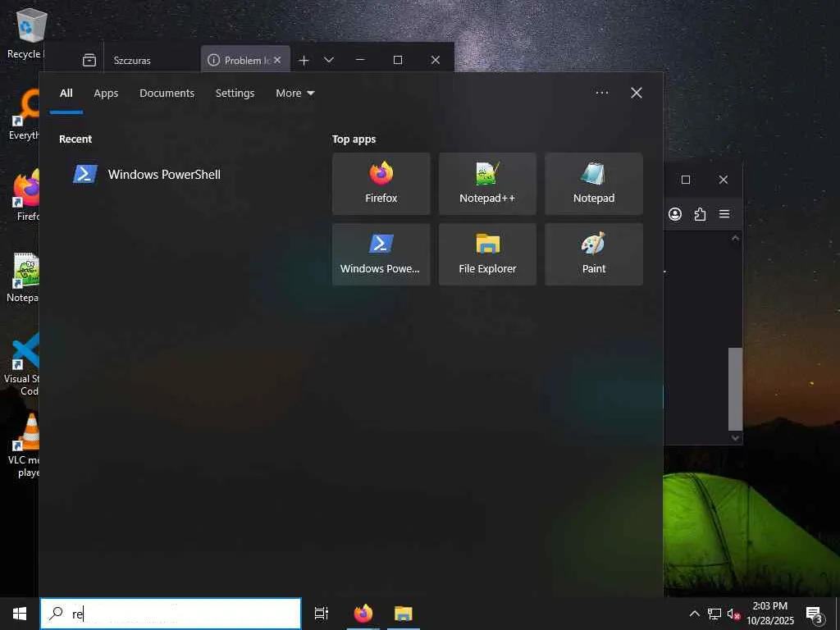
Task: Select the Szczuras tab in Firefox
Action: [152, 60]
